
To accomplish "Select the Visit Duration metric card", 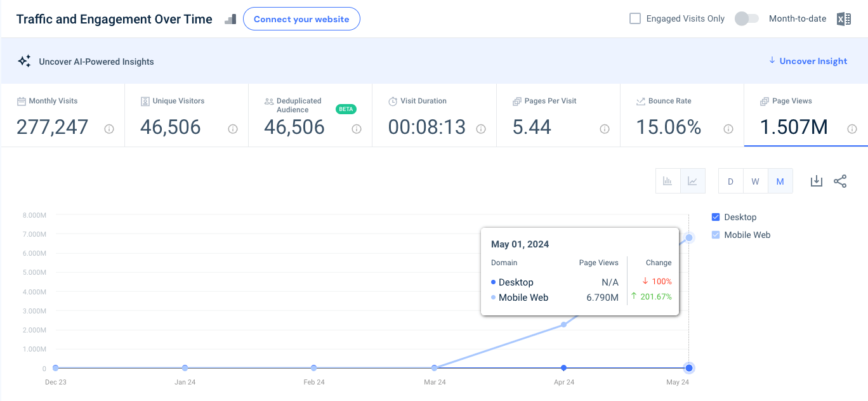I will (434, 114).
